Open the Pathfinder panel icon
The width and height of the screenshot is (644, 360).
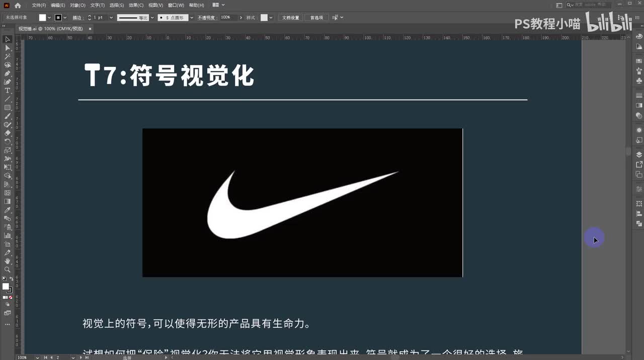pos(639,223)
